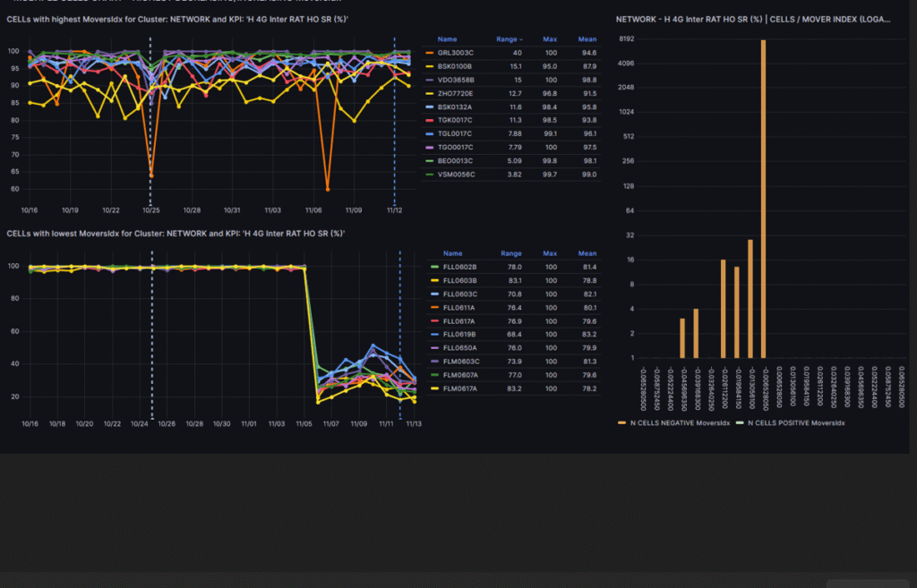
Task: Open the highest MoversIdx panel title menu
Action: point(177,19)
